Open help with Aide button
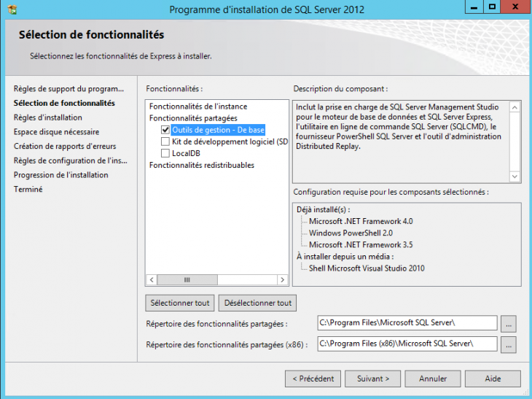The image size is (532, 399). pyautogui.click(x=493, y=379)
